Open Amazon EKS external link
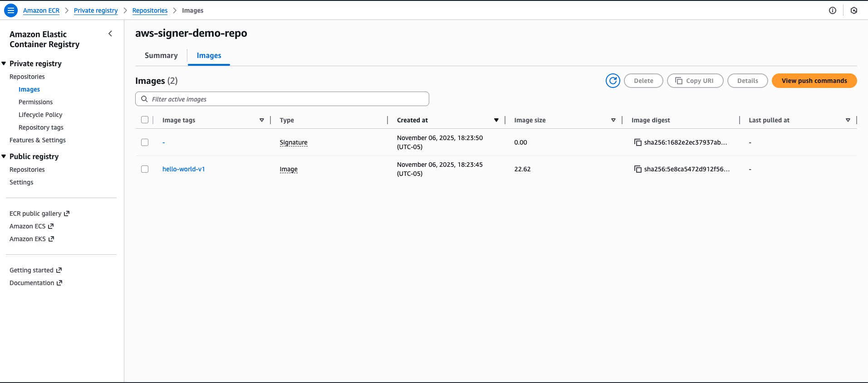The image size is (868, 383). pyautogui.click(x=32, y=239)
